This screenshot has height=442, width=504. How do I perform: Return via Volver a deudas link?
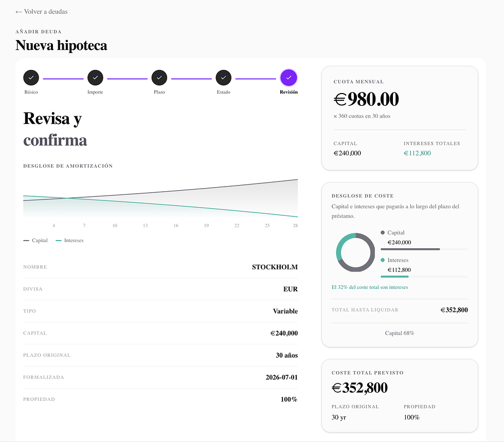pos(46,11)
